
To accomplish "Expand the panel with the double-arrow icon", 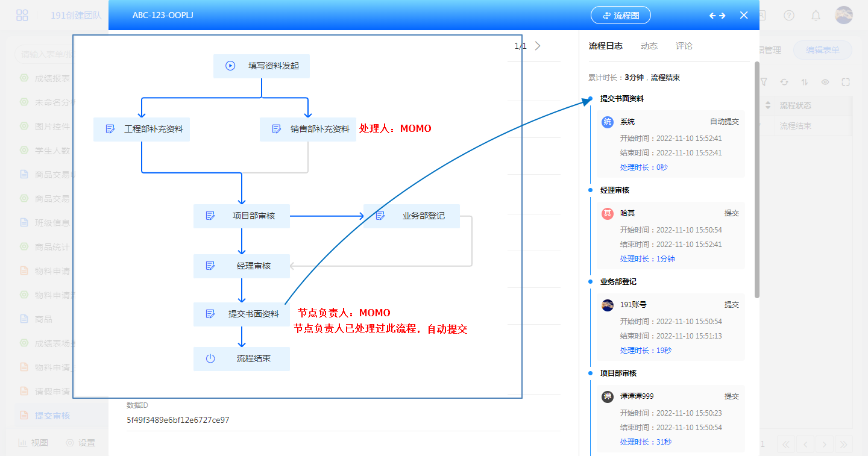I will pyautogui.click(x=717, y=16).
